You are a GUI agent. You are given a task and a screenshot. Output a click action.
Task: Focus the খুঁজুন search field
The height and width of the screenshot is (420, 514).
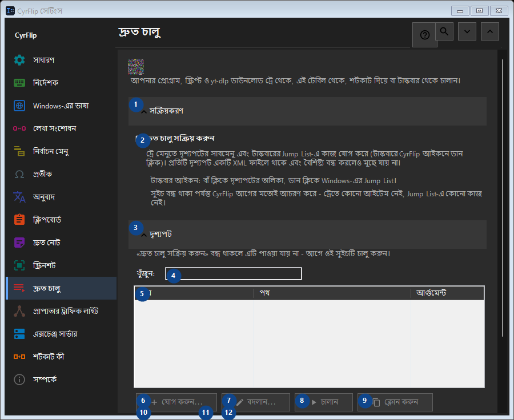pos(234,273)
